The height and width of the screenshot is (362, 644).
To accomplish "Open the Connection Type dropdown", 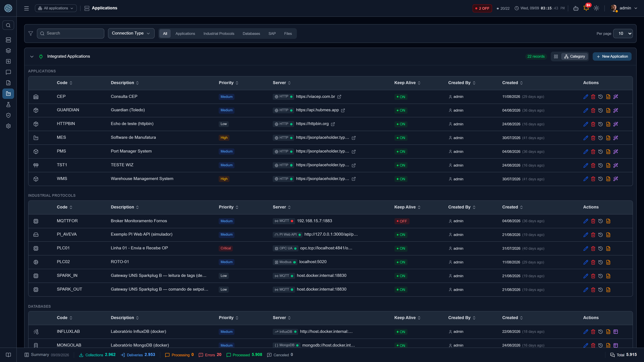I will point(131,33).
